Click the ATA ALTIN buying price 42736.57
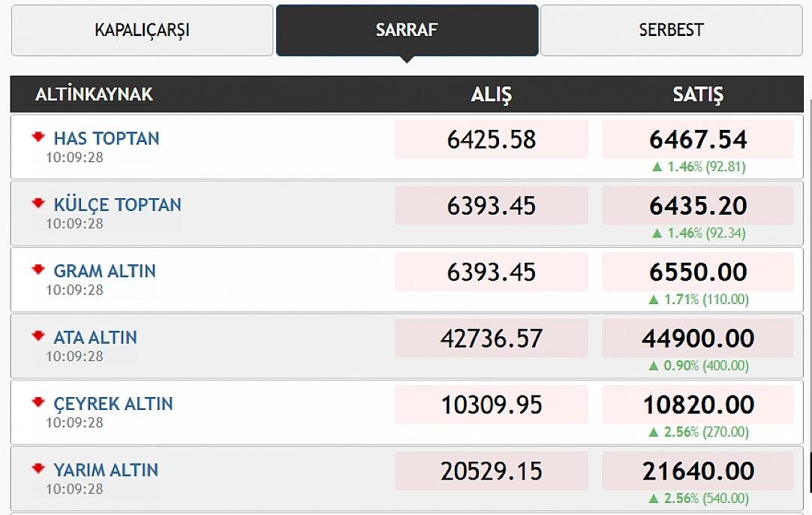Screen dimensions: 812x515 492,339
